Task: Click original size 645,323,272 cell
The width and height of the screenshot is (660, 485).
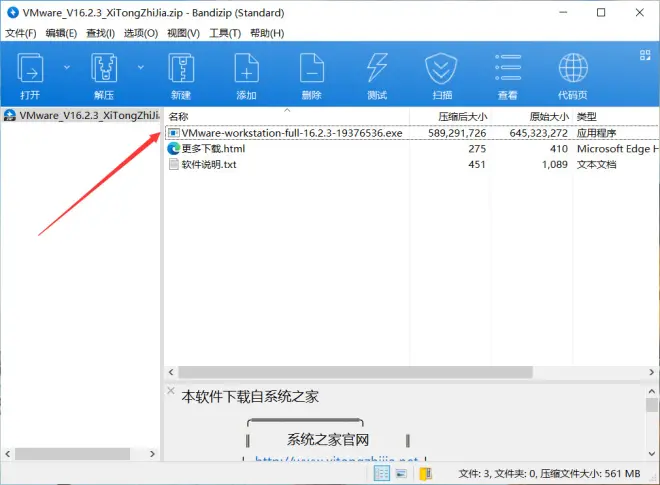Action: click(539, 133)
